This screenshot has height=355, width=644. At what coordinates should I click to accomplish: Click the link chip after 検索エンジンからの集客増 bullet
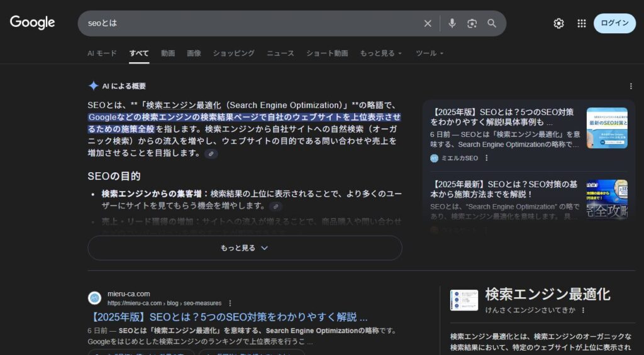tap(276, 207)
